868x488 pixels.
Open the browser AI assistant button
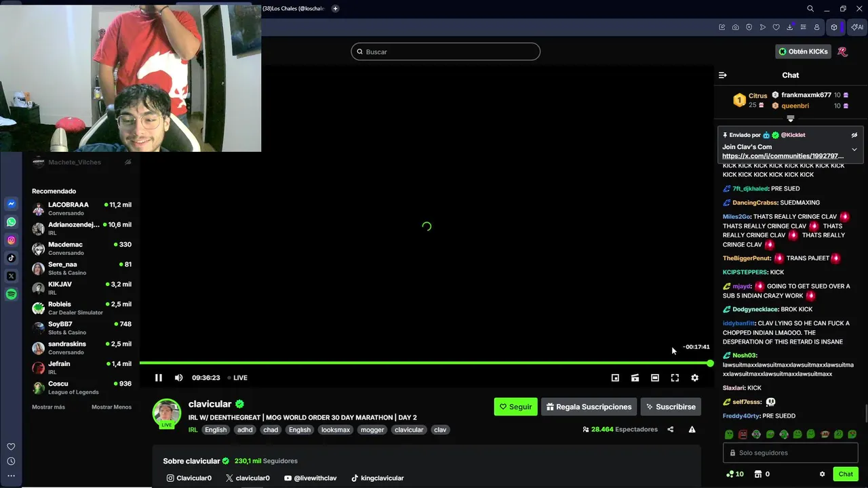pyautogui.click(x=857, y=27)
